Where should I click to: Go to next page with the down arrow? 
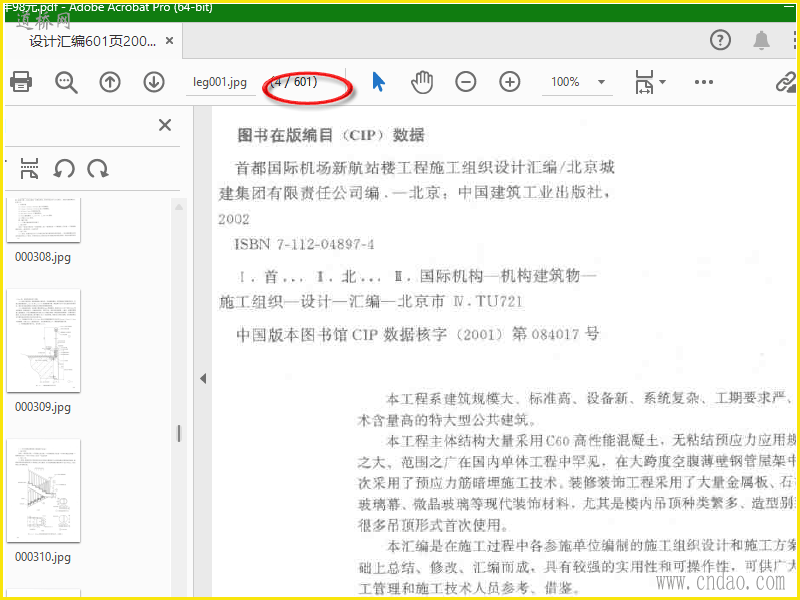[154, 82]
